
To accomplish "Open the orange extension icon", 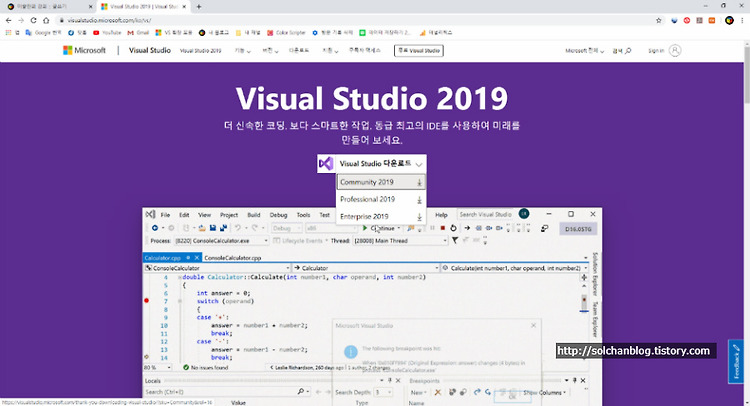I will click(712, 20).
